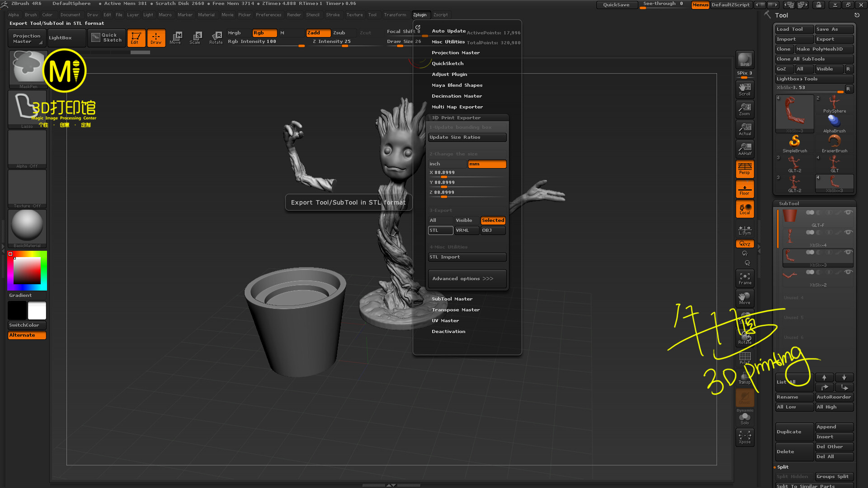Viewport: 868px width, 488px height.
Task: Click the Frame view icon
Action: [745, 278]
